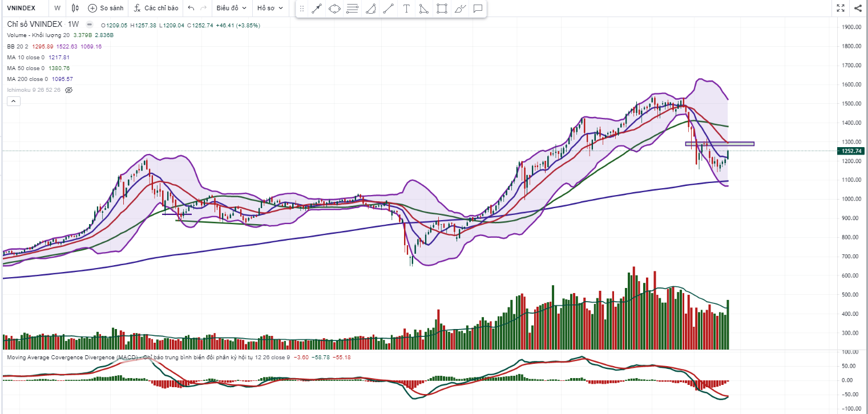The image size is (868, 414).
Task: Select the arrow line drawing tool
Action: click(317, 9)
